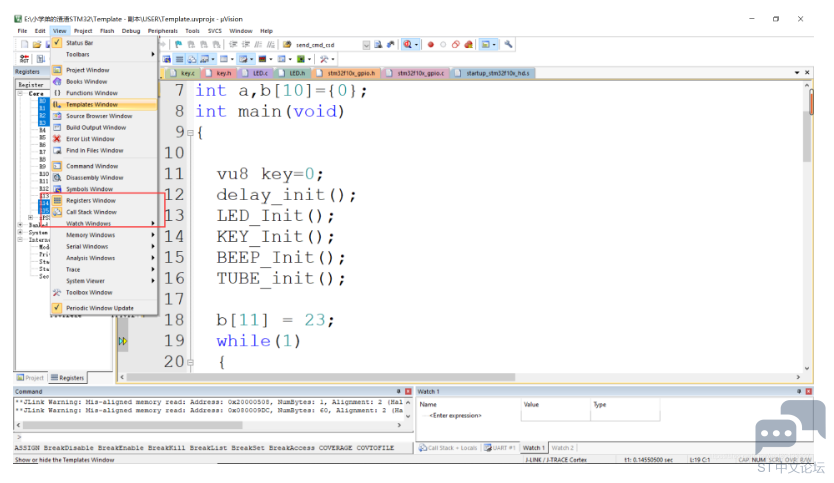The height and width of the screenshot is (483, 834).
Task: Click Enter expression field in Watch 1
Action: tap(455, 415)
